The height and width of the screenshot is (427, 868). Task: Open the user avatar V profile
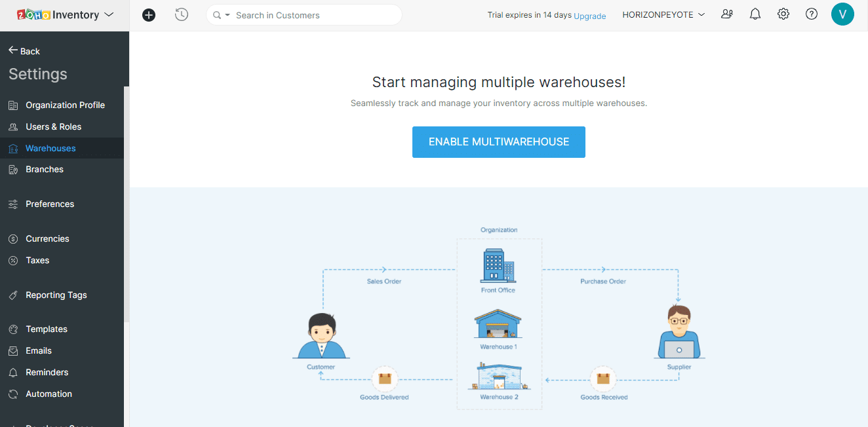pos(842,14)
